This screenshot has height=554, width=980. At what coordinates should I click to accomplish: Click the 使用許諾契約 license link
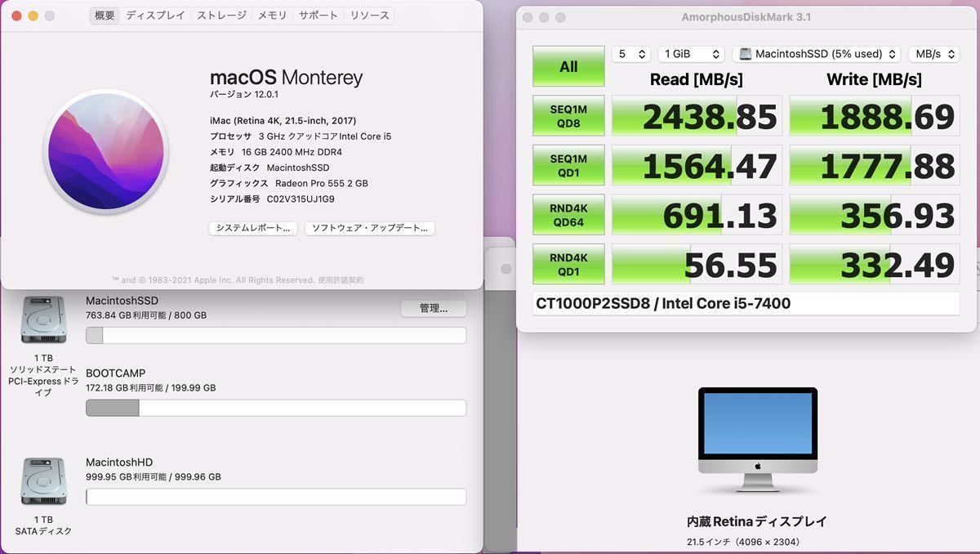point(341,280)
